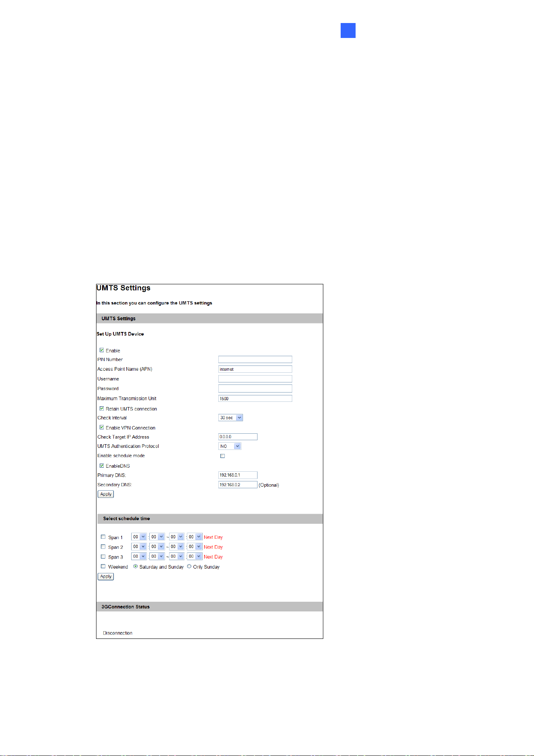Click the Username input field
This screenshot has width=534, height=756.
coord(255,379)
